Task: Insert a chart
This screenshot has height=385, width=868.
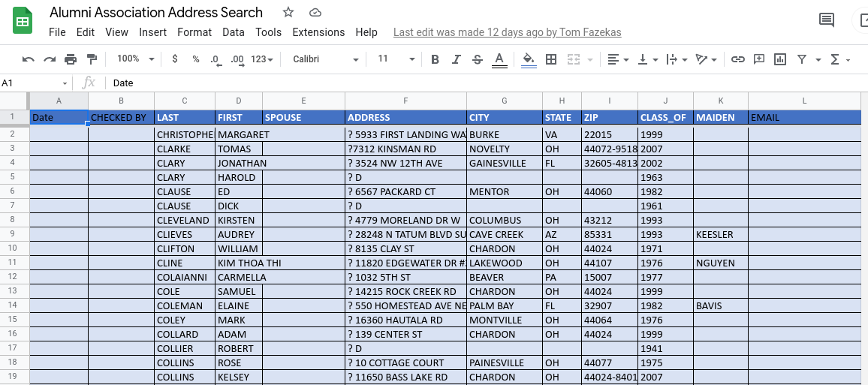Action: (780, 59)
